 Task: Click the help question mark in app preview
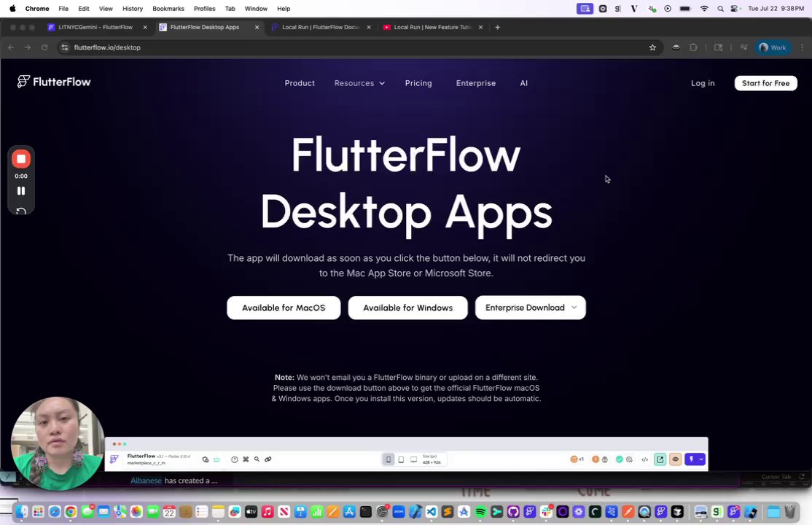tap(235, 459)
